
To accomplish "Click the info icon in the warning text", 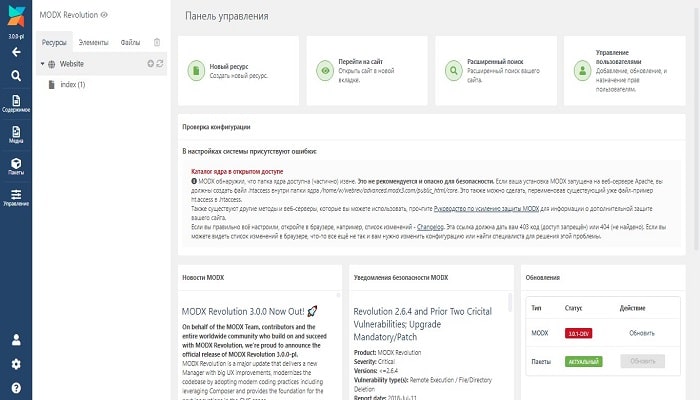I will tap(194, 181).
